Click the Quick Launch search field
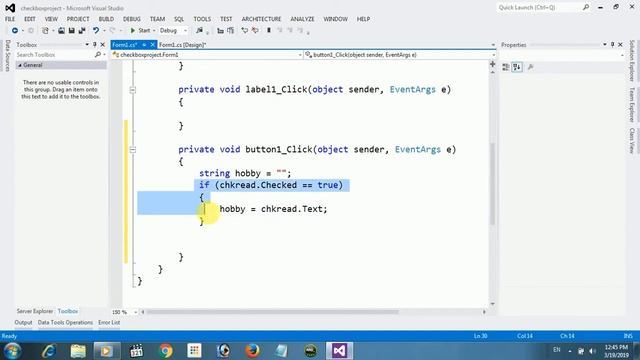The image size is (640, 360). 539,7
